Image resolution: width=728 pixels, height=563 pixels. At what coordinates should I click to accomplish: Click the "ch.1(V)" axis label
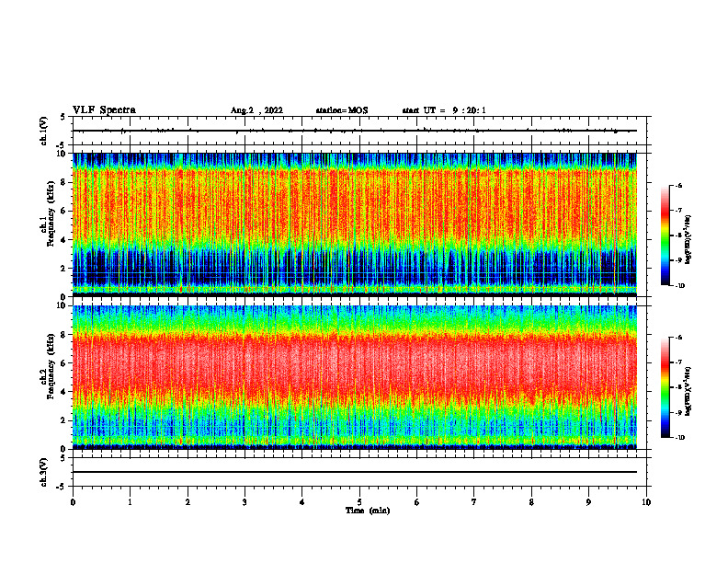(x=44, y=131)
